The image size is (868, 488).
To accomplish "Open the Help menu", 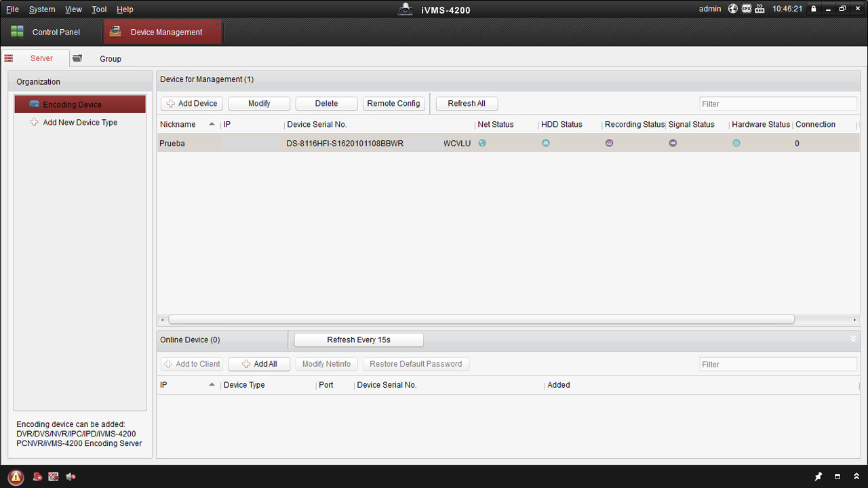I will click(125, 9).
